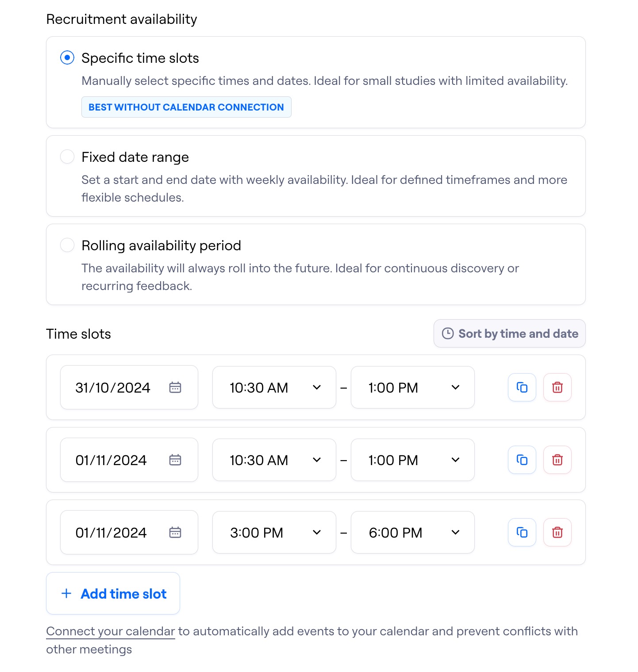Duplicate the 01/11/2024 10:30 AM slot
638x672 pixels.
[x=522, y=460]
